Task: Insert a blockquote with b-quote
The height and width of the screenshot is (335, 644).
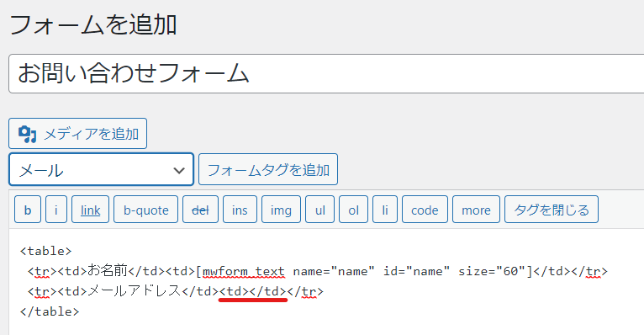Action: (145, 210)
